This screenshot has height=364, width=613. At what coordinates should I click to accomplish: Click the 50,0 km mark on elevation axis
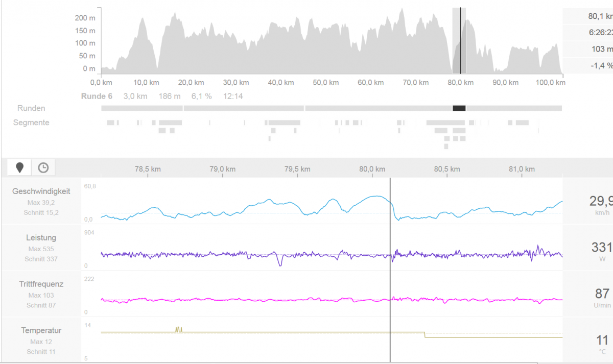(x=325, y=82)
